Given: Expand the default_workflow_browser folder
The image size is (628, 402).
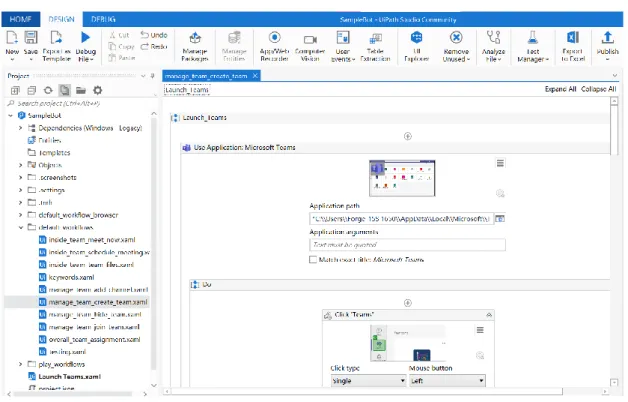Looking at the screenshot, I should [x=20, y=215].
